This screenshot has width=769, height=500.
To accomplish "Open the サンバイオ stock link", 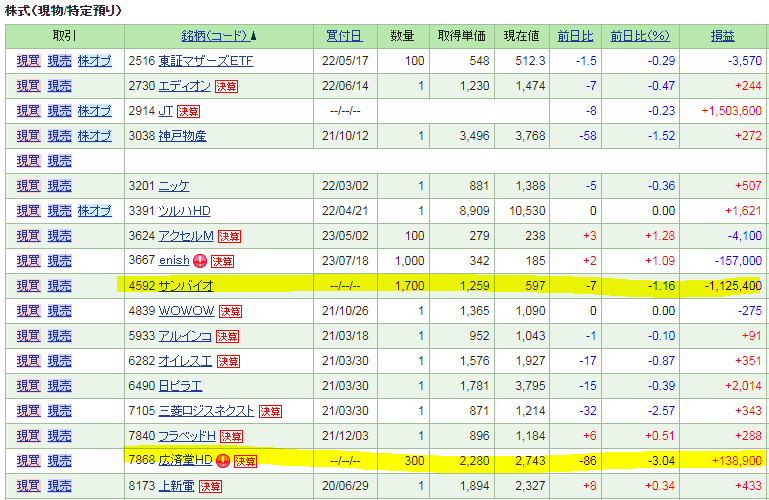I will tap(186, 286).
